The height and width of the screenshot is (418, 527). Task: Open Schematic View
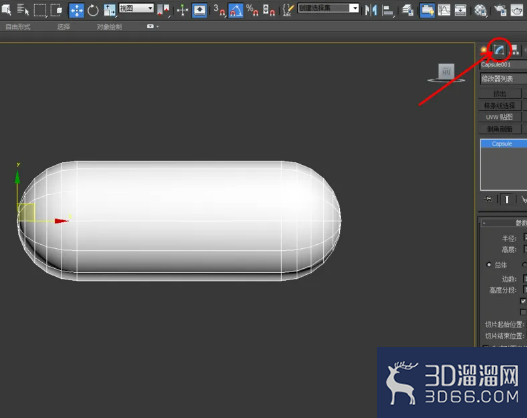(460, 10)
